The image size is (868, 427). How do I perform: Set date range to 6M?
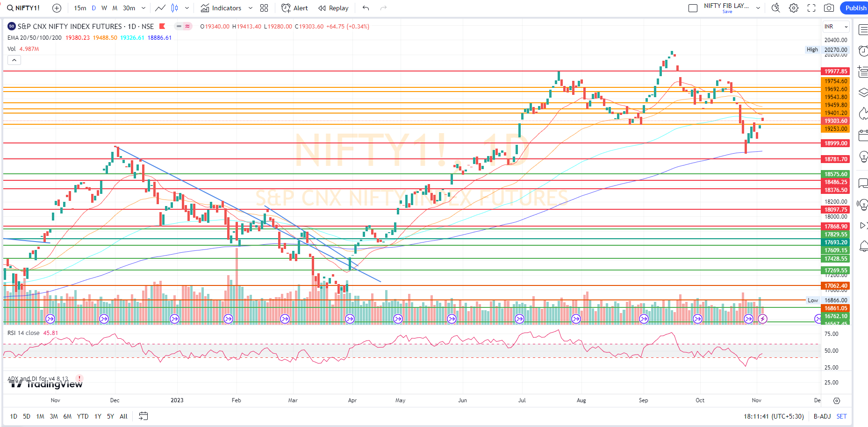[x=67, y=416]
